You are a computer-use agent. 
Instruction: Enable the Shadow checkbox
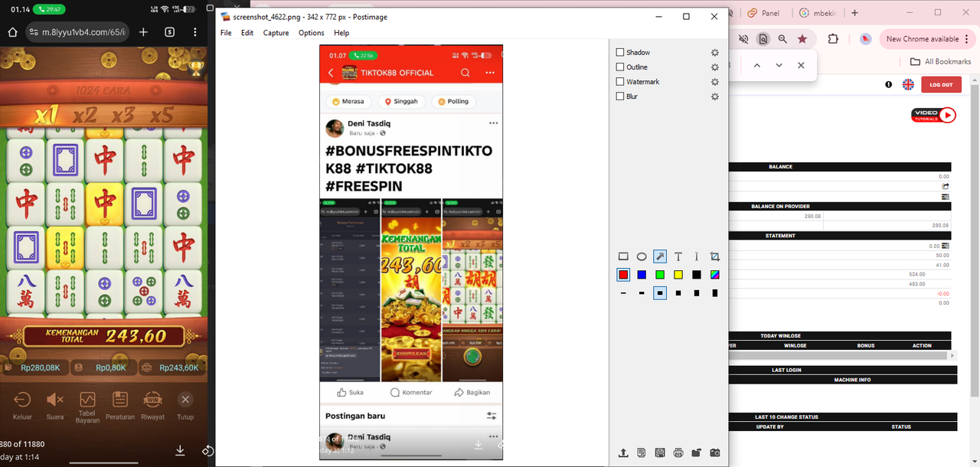pyautogui.click(x=620, y=53)
